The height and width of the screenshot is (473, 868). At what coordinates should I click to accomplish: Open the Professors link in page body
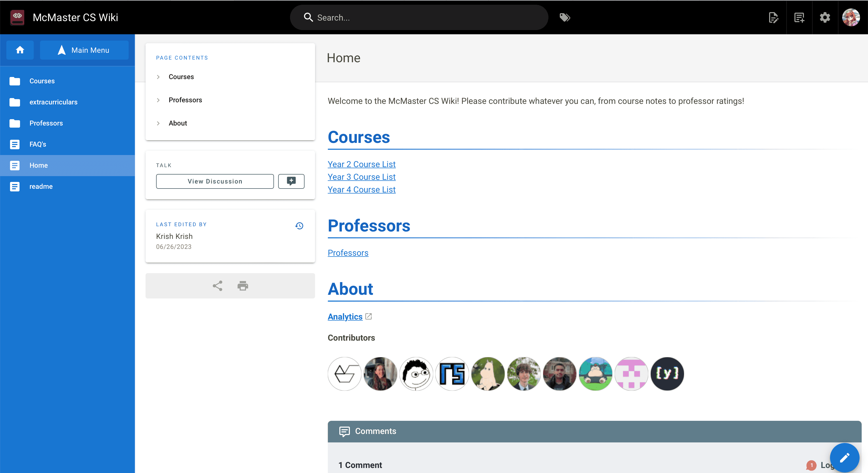coord(348,253)
